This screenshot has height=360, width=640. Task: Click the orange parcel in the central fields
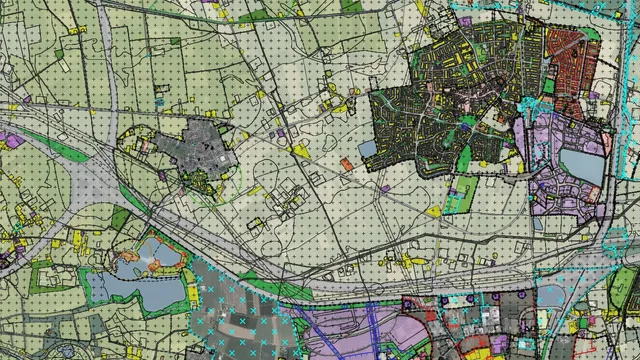(347, 164)
